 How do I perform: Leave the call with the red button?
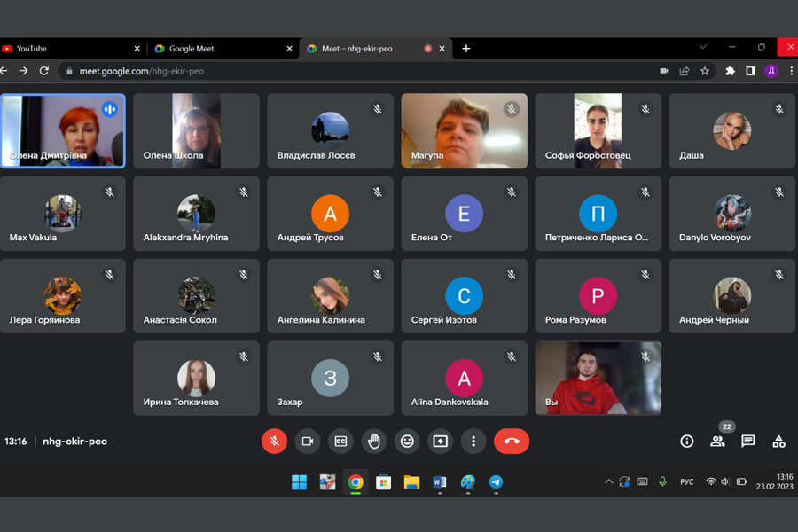pos(512,441)
